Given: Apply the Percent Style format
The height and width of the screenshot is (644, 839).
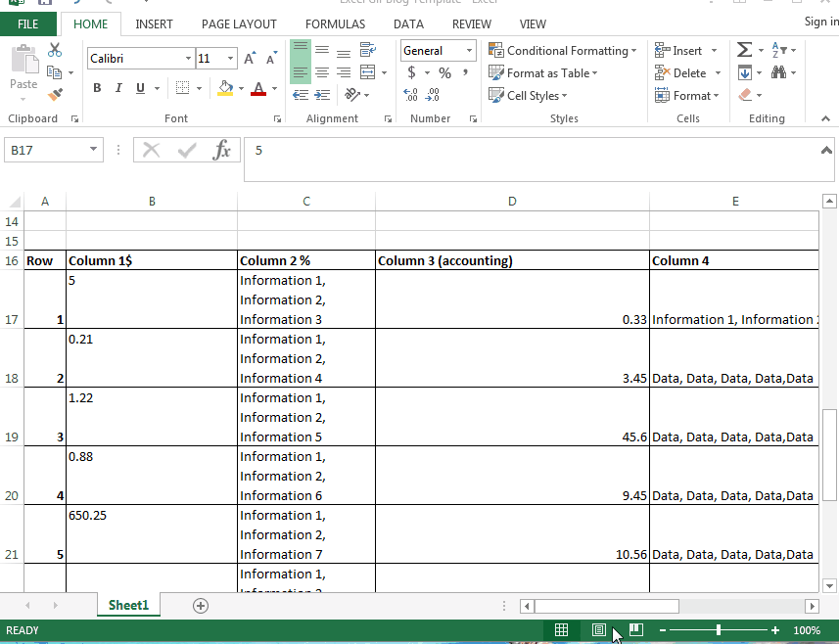Looking at the screenshot, I should (x=444, y=72).
